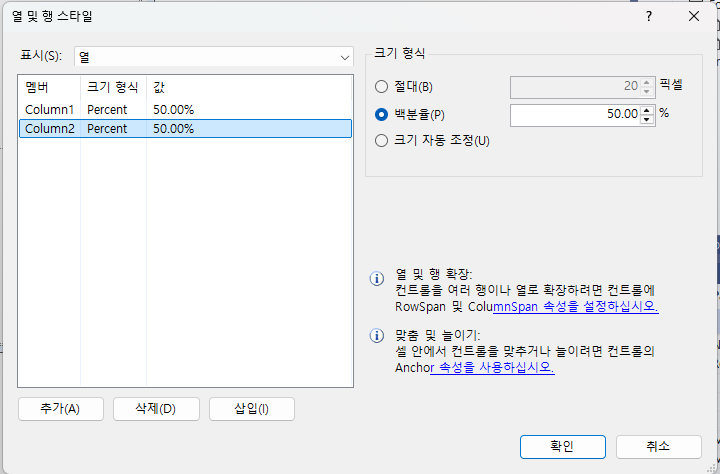Viewport: 720px width, 474px height.
Task: Click the 50.00% value of Column1
Action: (174, 110)
